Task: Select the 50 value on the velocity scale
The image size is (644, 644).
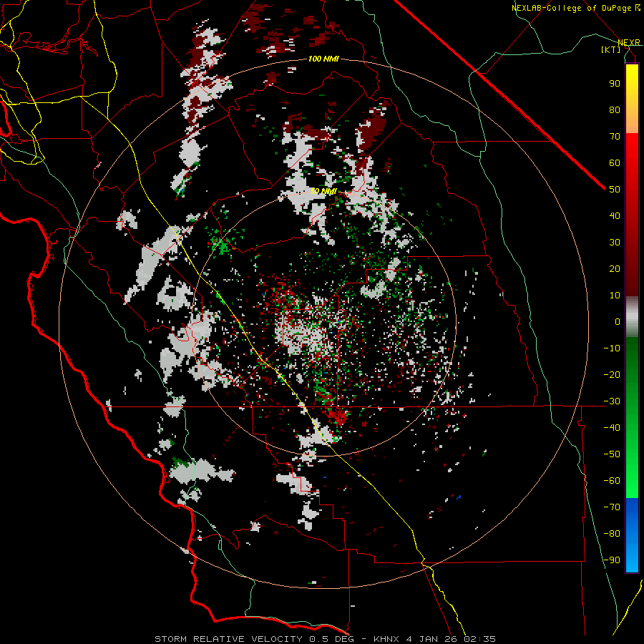Action: (615, 190)
